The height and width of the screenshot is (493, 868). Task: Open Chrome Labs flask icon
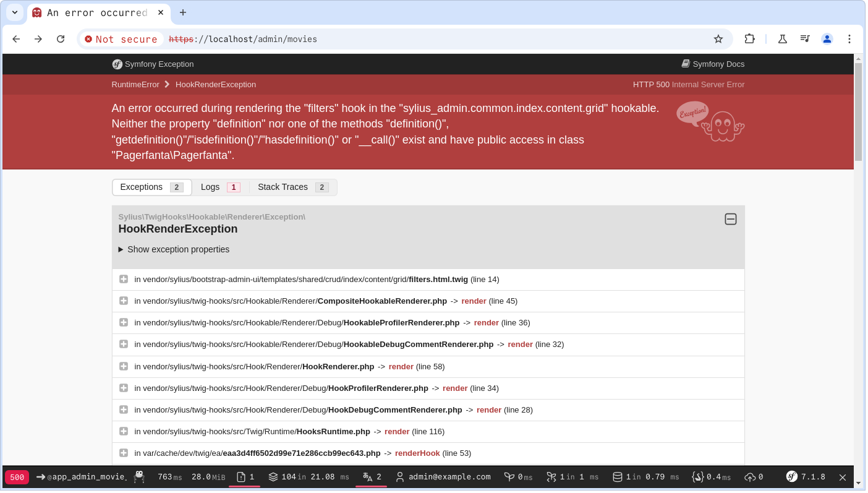[783, 39]
